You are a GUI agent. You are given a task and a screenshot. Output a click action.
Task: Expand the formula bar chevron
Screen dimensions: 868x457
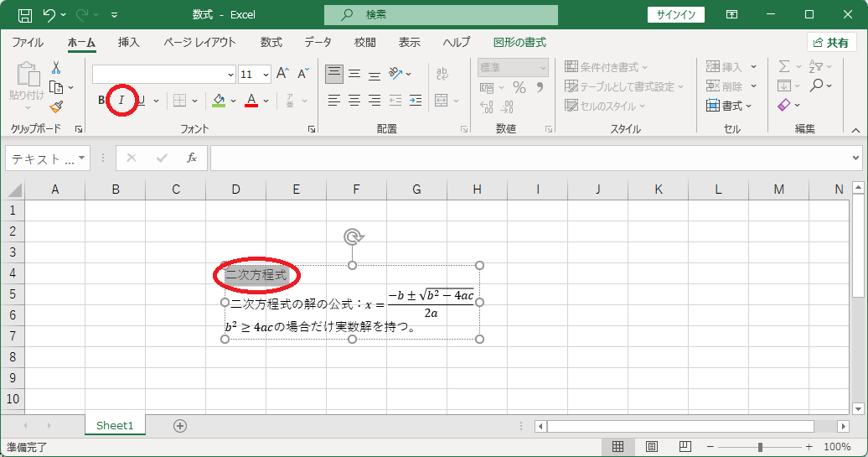855,158
